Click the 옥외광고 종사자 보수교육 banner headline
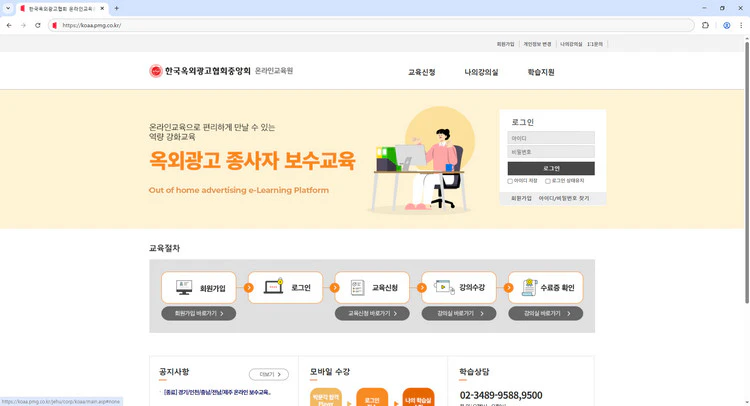The height and width of the screenshot is (406, 750). pos(252,160)
